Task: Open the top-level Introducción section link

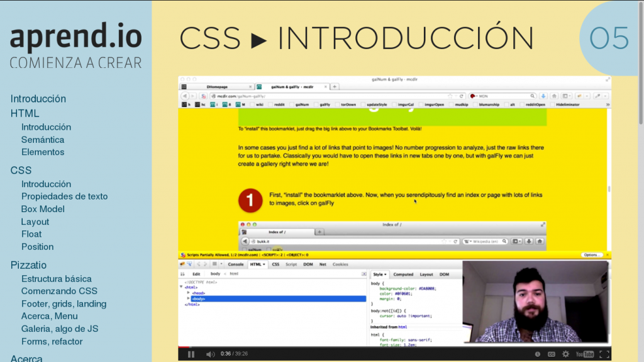Action: click(x=38, y=99)
